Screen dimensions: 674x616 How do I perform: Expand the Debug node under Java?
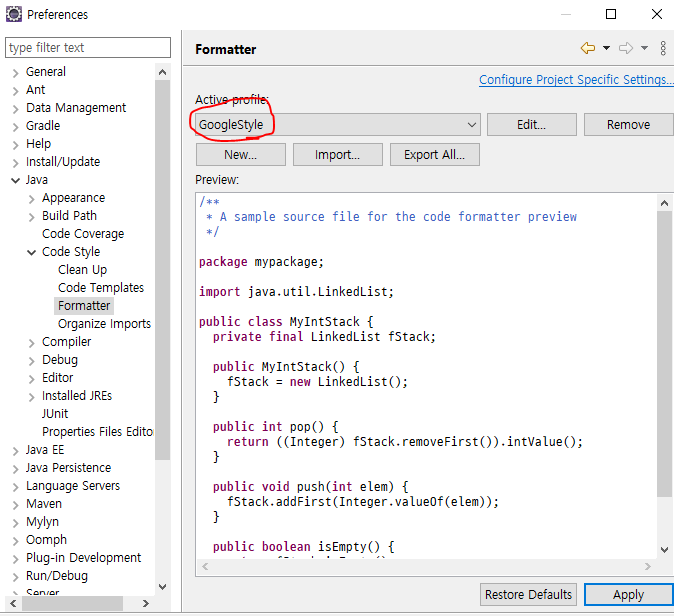coord(31,361)
